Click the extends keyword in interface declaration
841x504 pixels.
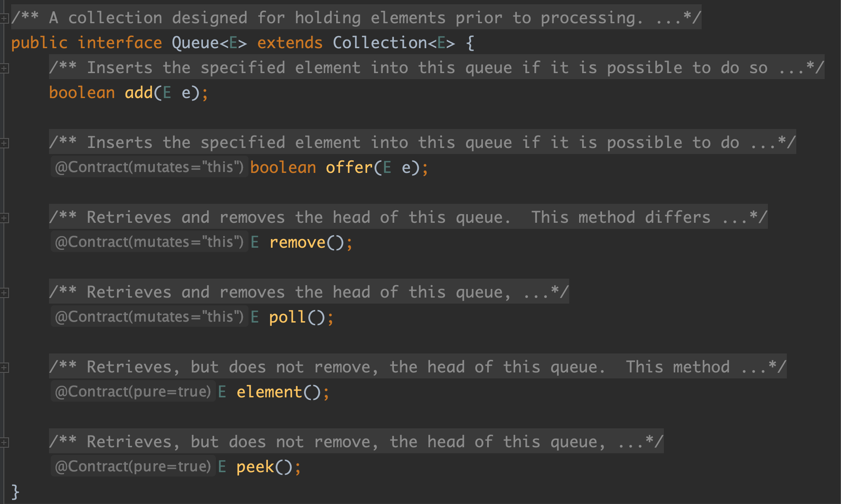(289, 43)
